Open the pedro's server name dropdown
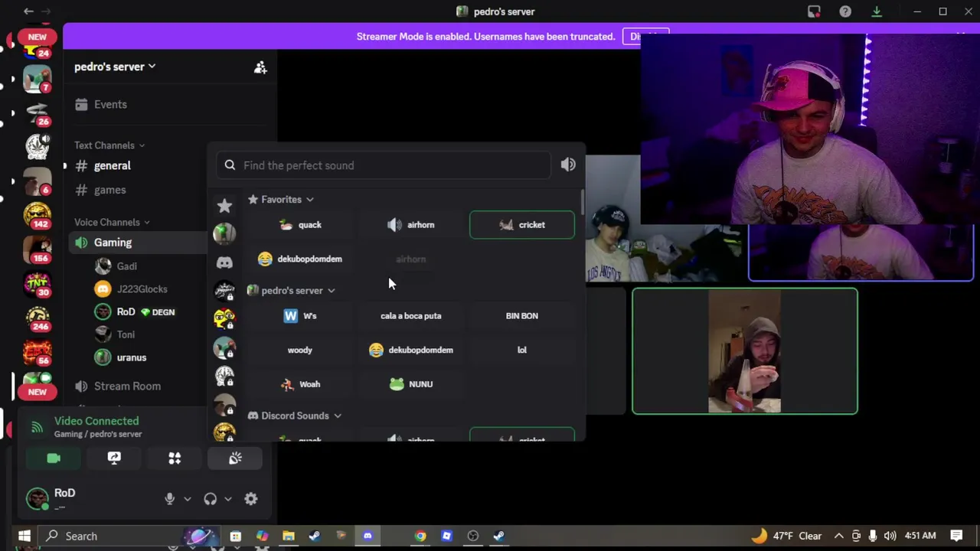 (x=115, y=67)
